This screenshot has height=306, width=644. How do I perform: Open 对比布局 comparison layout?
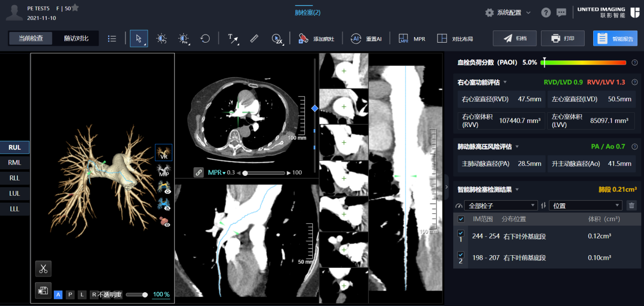(x=455, y=39)
